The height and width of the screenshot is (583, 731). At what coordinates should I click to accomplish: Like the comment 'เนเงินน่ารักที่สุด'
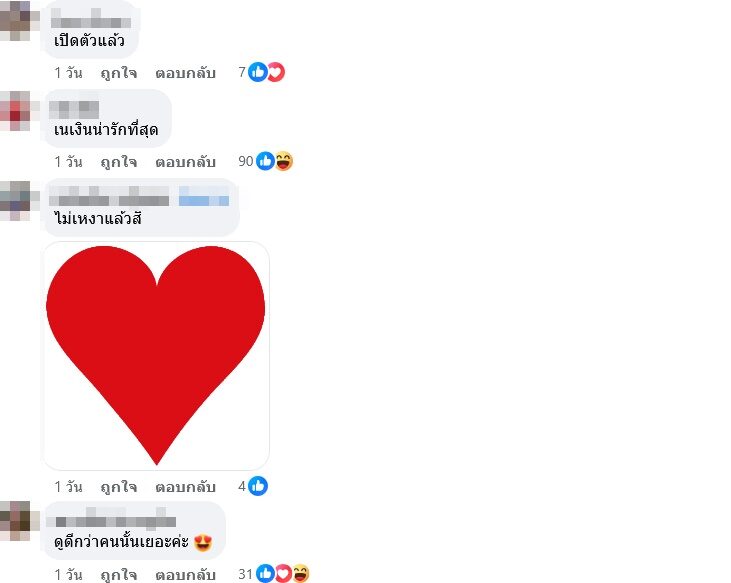(x=119, y=162)
